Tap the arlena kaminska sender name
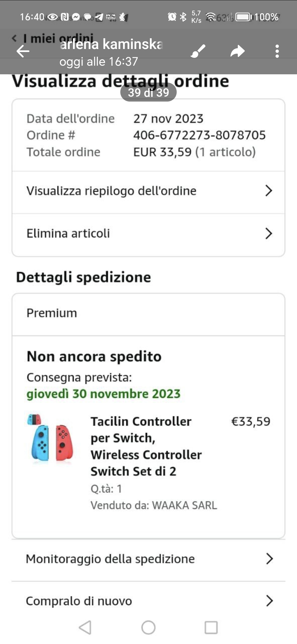The width and height of the screenshot is (297, 644). coord(111,44)
